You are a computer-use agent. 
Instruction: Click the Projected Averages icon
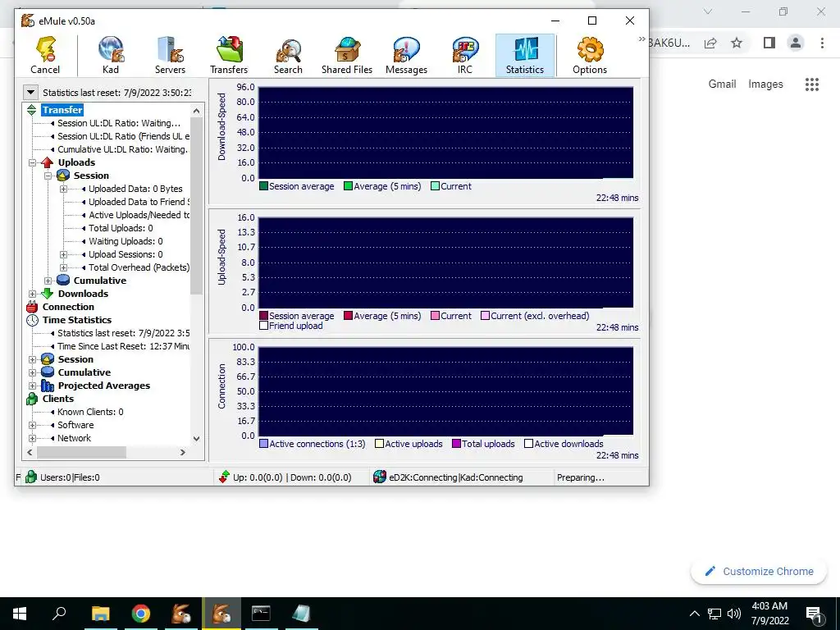click(x=48, y=386)
